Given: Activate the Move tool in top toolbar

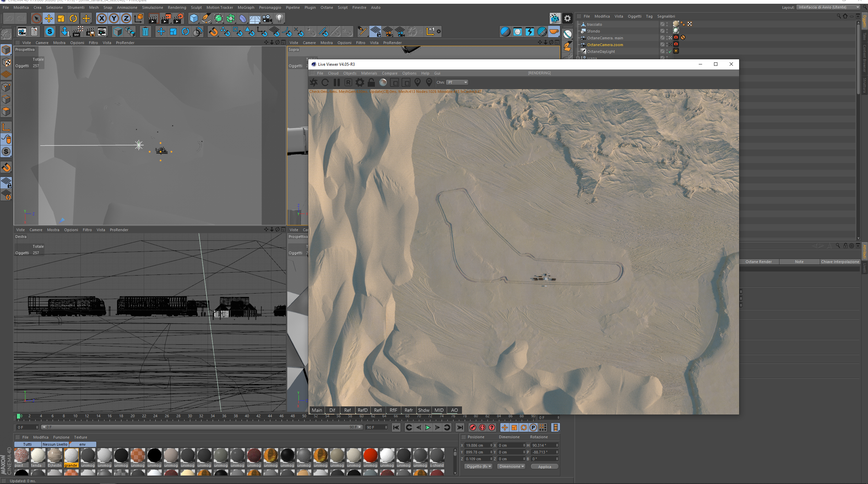Looking at the screenshot, I should [49, 18].
